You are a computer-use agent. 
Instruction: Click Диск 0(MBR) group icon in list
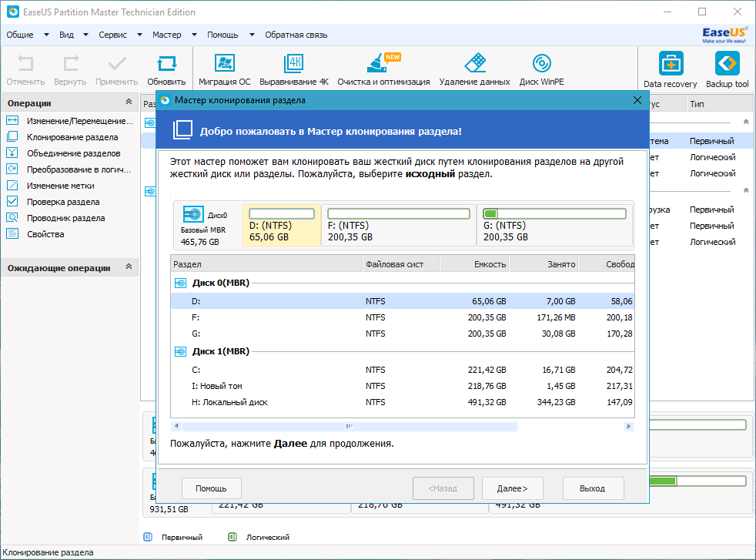click(180, 283)
